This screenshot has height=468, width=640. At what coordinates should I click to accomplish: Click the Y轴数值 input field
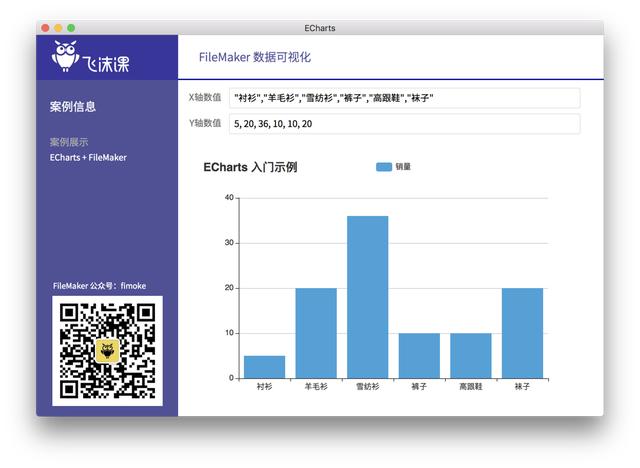click(x=404, y=124)
